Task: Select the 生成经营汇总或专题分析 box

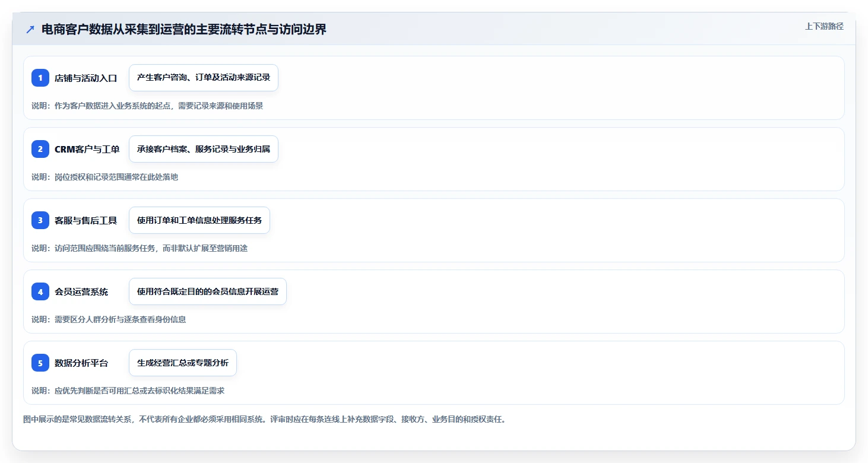Action: 183,363
